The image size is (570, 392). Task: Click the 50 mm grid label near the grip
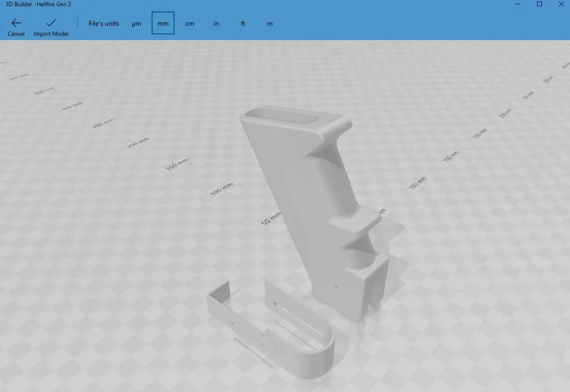[271, 218]
